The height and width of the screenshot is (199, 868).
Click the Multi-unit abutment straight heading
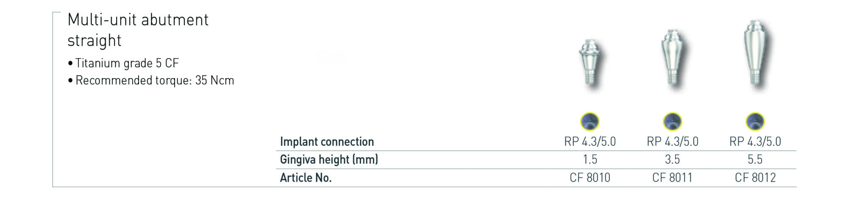point(138,30)
